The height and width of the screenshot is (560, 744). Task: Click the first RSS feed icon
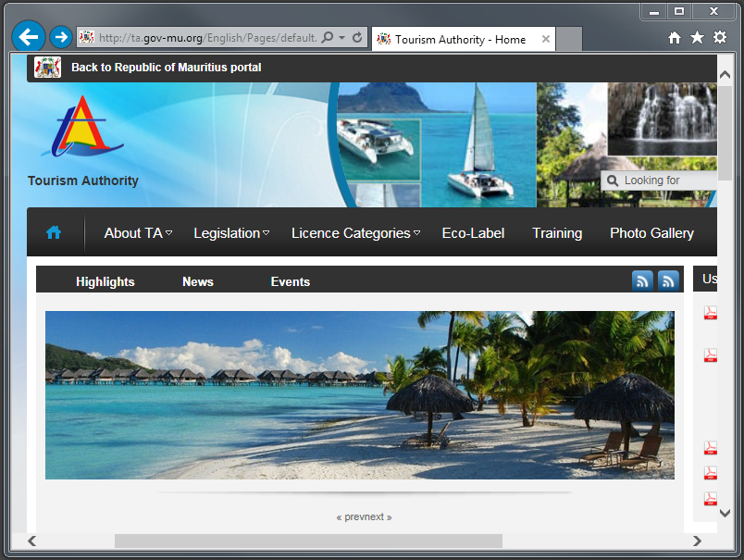point(642,281)
